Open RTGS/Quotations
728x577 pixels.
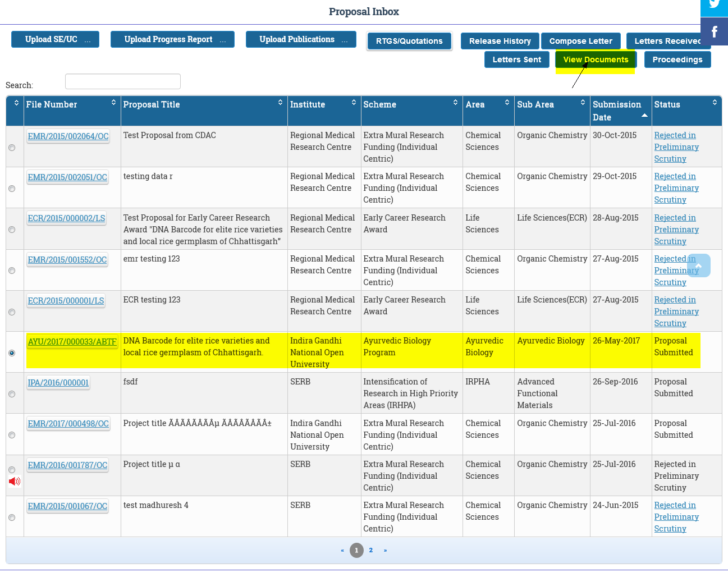tap(409, 41)
